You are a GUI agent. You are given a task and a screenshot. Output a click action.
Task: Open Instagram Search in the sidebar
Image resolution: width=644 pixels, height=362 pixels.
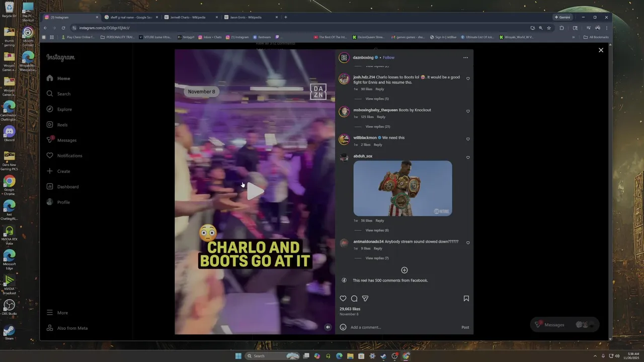click(58, 94)
